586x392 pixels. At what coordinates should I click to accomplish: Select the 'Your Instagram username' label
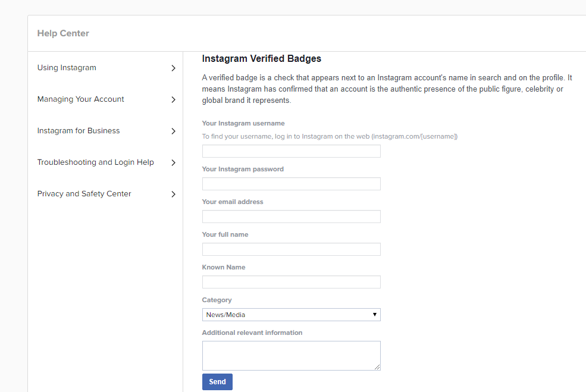tap(243, 123)
